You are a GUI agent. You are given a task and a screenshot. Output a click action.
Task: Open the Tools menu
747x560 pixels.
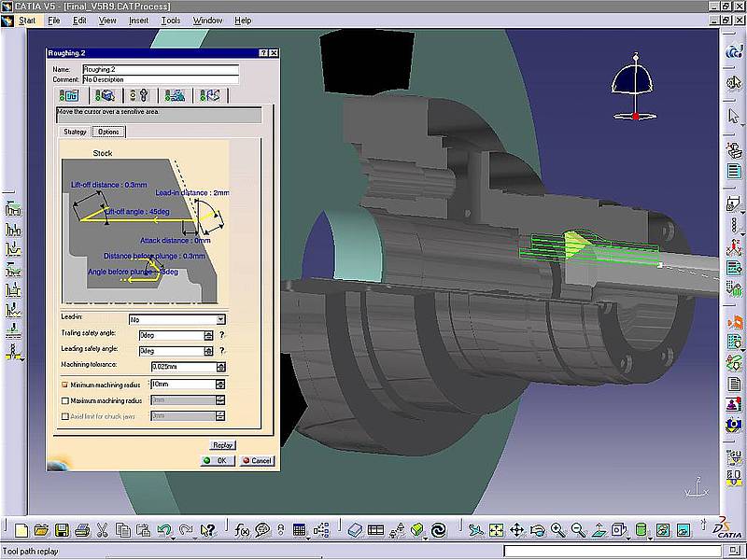(x=171, y=20)
